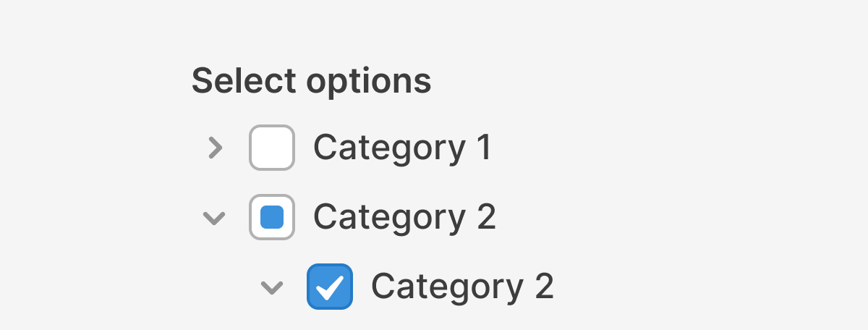Check the empty Category 1 checkbox
This screenshot has height=330, width=868.
pyautogui.click(x=272, y=148)
